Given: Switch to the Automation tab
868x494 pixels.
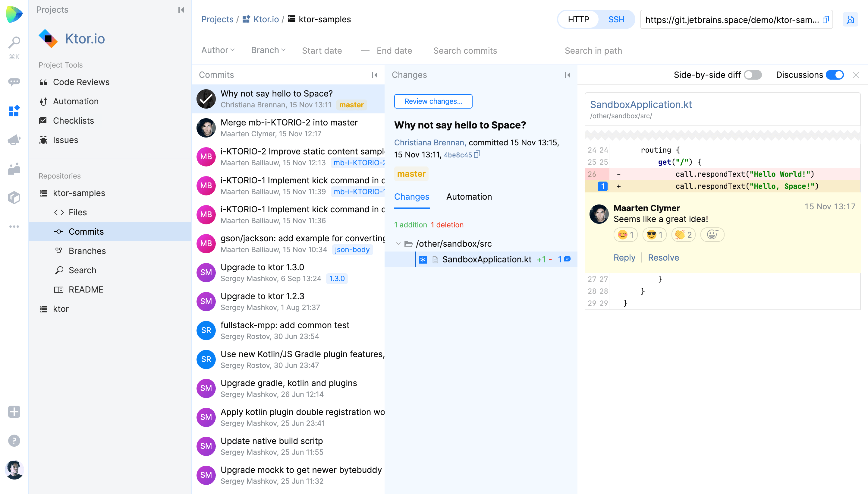Looking at the screenshot, I should click(469, 197).
